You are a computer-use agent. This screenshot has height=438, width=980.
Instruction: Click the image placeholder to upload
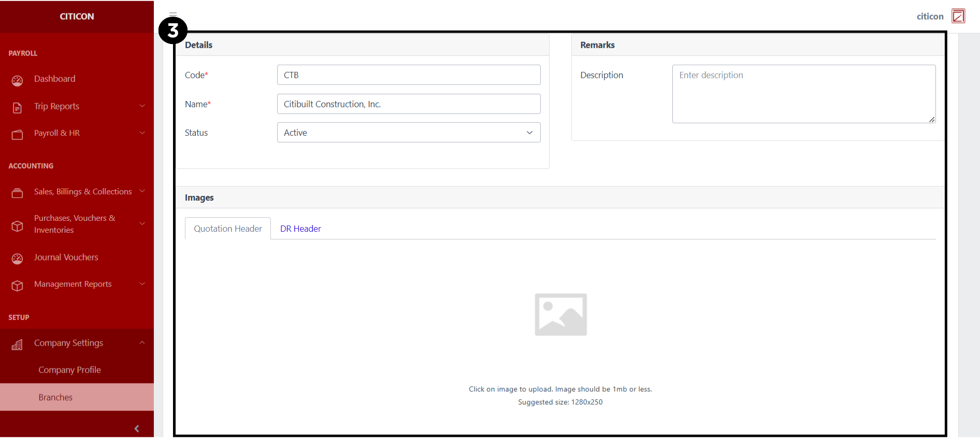tap(560, 315)
